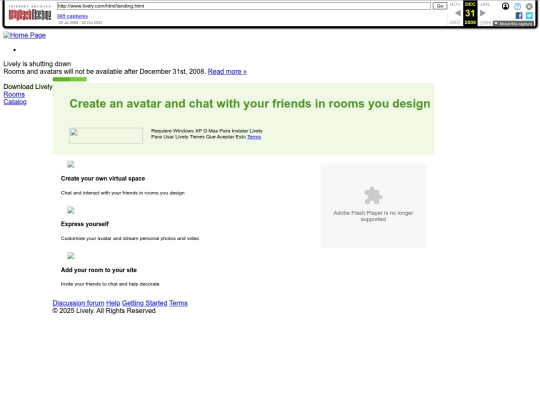Open the Wayback Machine logo

(x=30, y=13)
